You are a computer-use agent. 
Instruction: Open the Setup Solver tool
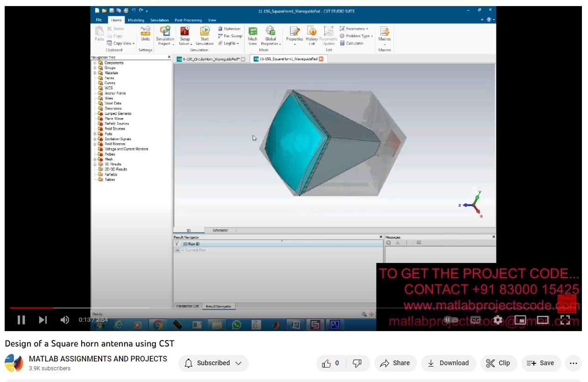[x=185, y=31]
